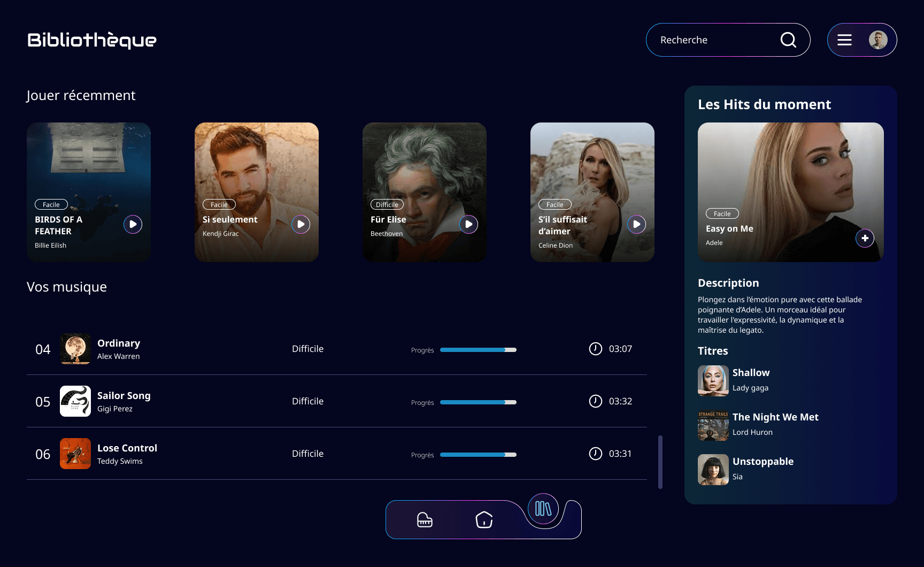
Task: Open Sailor Song album thumbnail
Action: pyautogui.click(x=75, y=401)
